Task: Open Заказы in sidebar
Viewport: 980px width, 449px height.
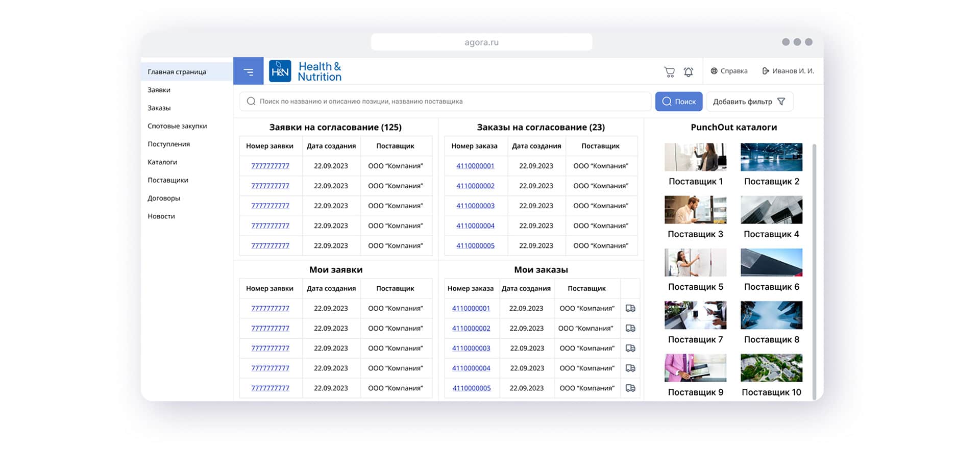Action: coord(159,108)
